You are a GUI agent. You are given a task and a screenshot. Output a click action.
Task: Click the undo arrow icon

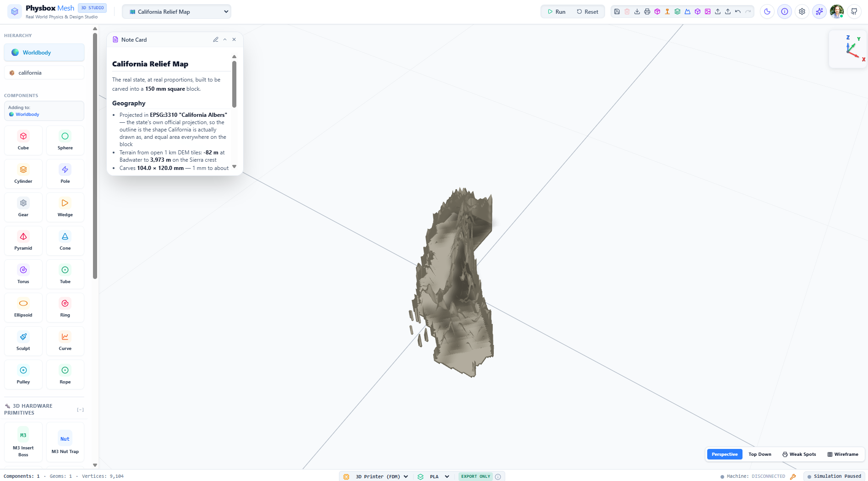pyautogui.click(x=738, y=11)
